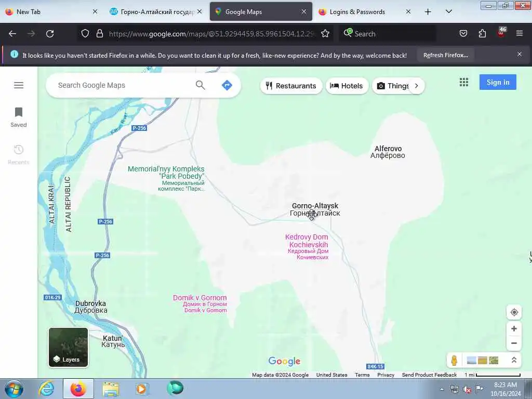Image resolution: width=532 pixels, height=399 pixels.
Task: Open the Google Maps hamburger menu
Action: pos(19,85)
